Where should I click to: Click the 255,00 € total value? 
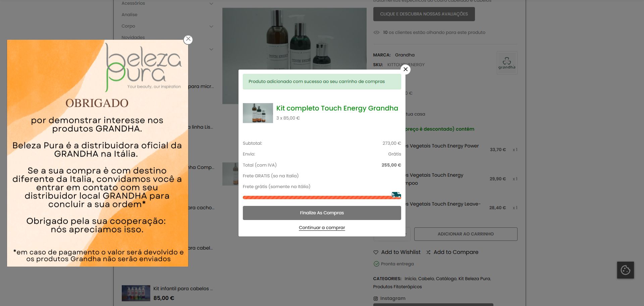[391, 165]
